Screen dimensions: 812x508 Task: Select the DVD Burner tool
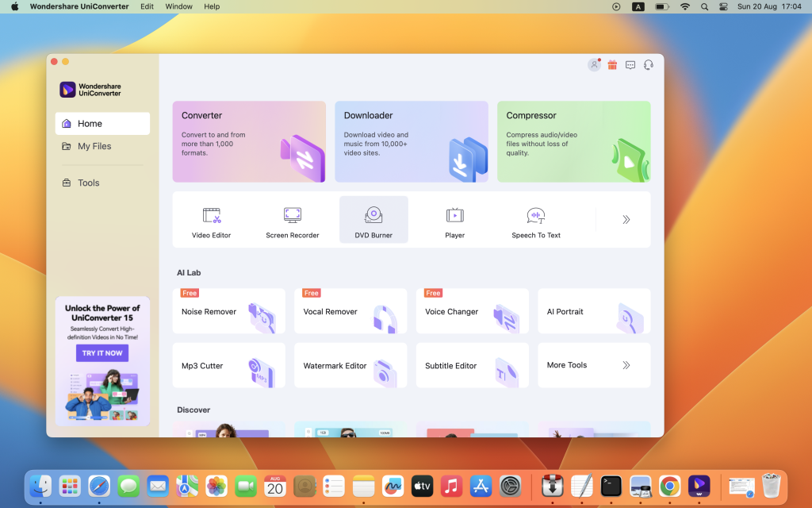(373, 220)
